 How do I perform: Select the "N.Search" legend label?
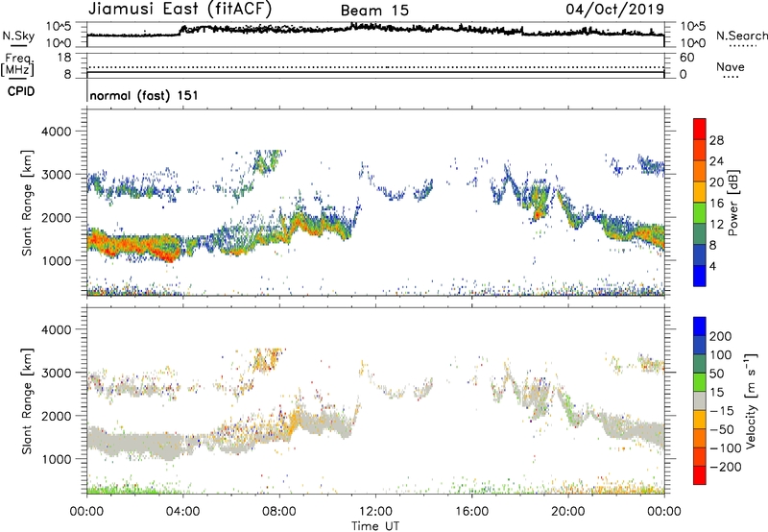pyautogui.click(x=742, y=36)
